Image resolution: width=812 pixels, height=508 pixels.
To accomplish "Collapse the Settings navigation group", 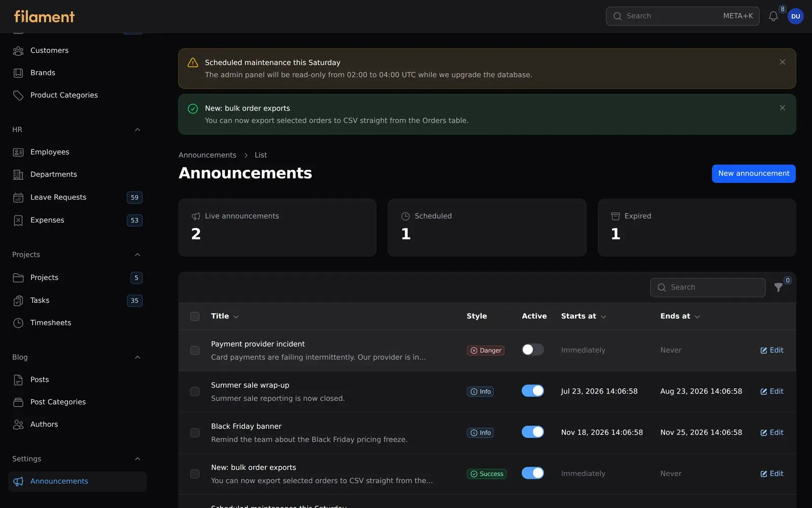I will coord(138,459).
